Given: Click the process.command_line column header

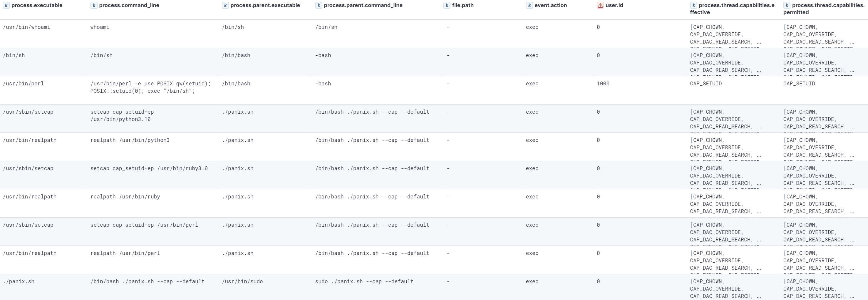Looking at the screenshot, I should [x=129, y=5].
